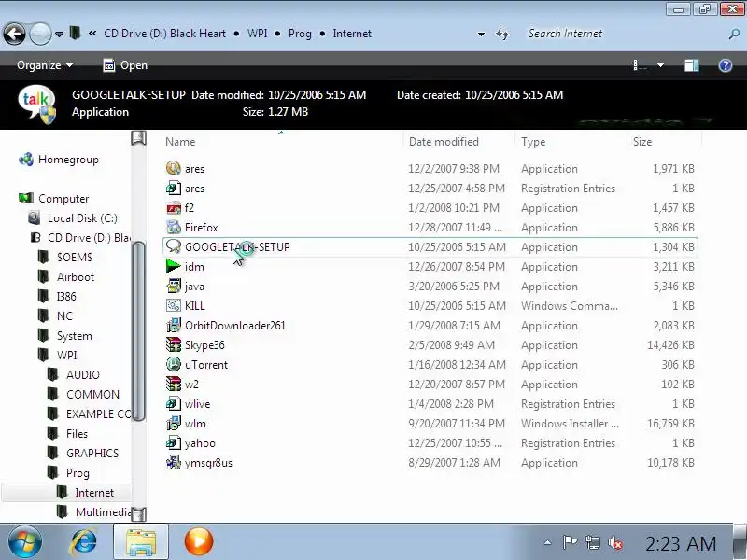Open the view options dropdown arrow

pos(661,65)
